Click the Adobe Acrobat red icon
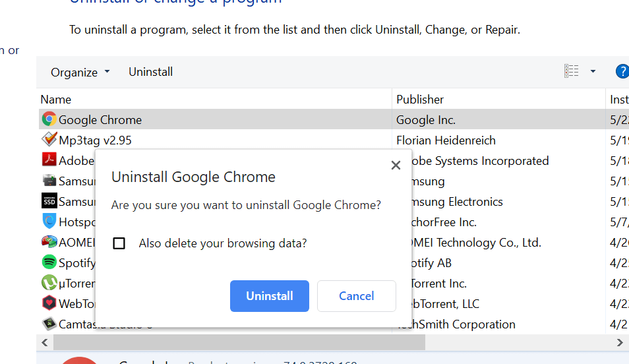Screen dimensions: 629x364 [49, 160]
